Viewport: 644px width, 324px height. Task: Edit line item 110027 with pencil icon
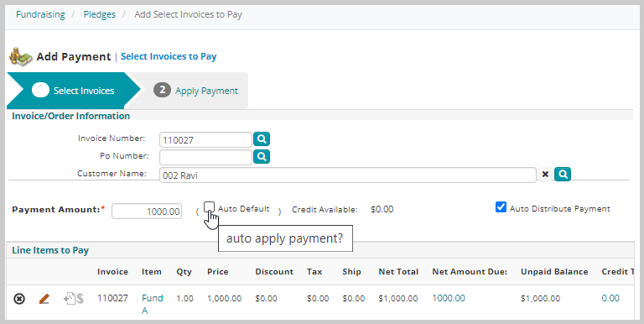pos(44,299)
